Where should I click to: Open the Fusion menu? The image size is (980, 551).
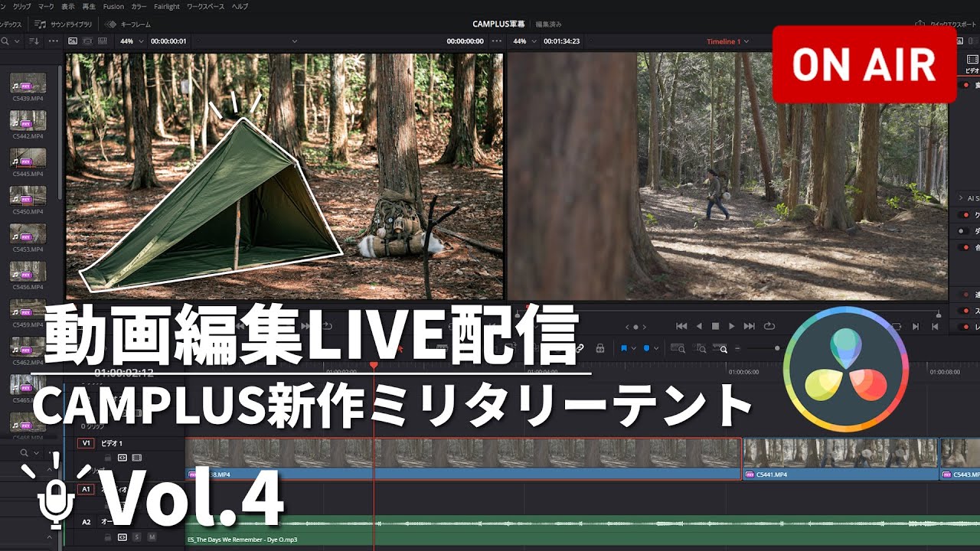[113, 6]
